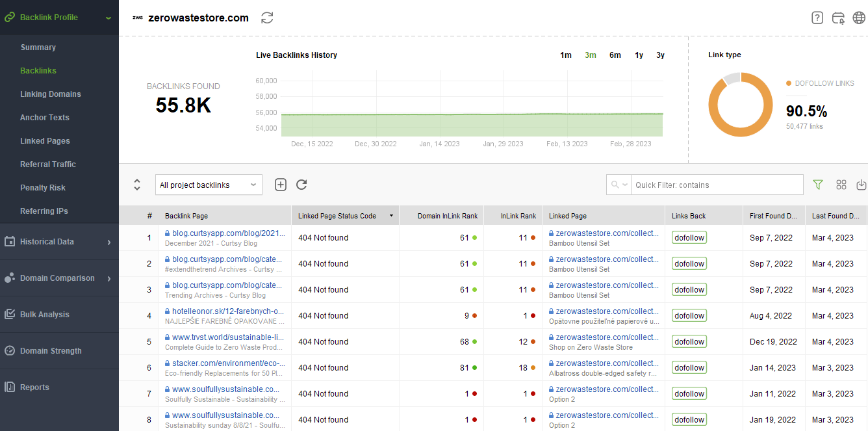Sort by the Links Back column header

[x=704, y=216]
